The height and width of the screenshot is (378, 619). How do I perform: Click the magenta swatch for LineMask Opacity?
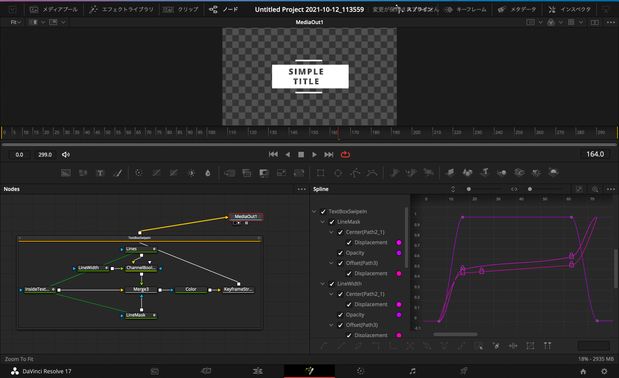(399, 253)
